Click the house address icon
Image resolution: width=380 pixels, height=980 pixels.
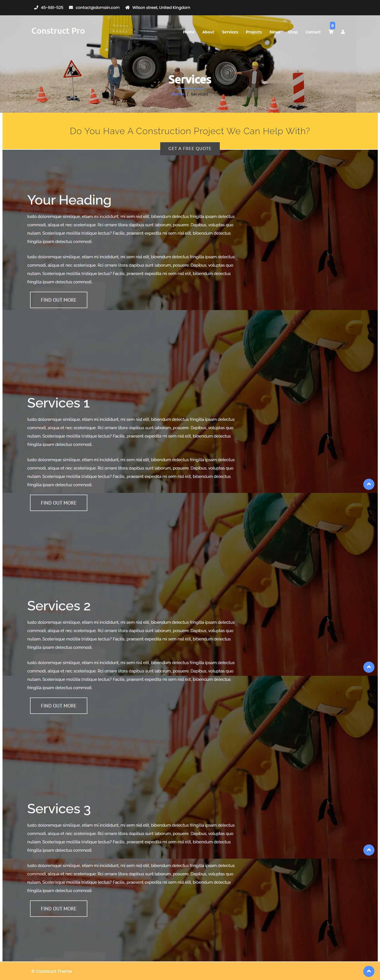[x=127, y=8]
